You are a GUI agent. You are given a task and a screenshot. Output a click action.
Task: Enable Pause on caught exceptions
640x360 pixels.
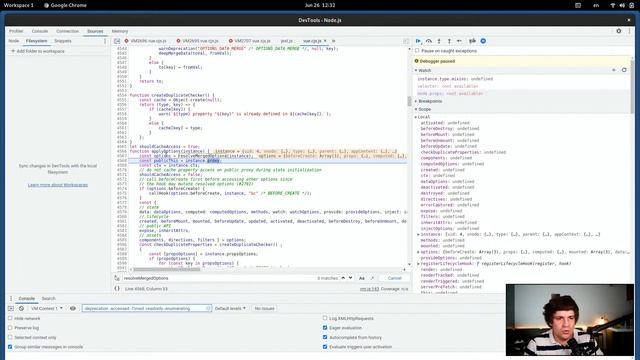pyautogui.click(x=417, y=51)
